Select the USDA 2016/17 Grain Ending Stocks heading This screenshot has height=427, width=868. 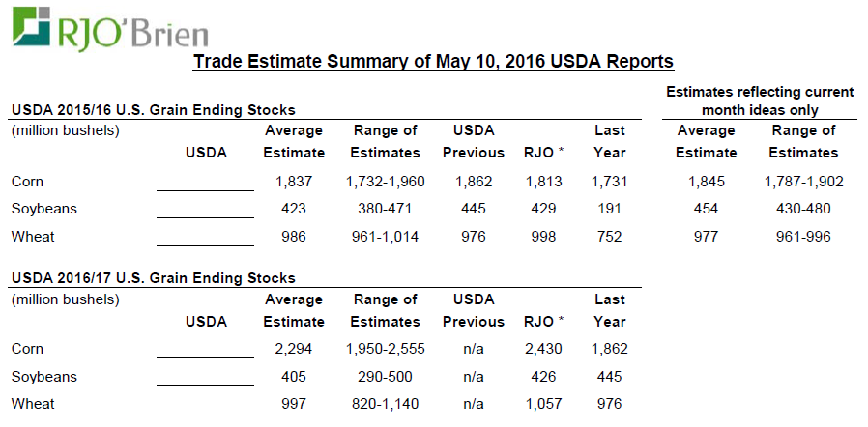click(x=153, y=279)
